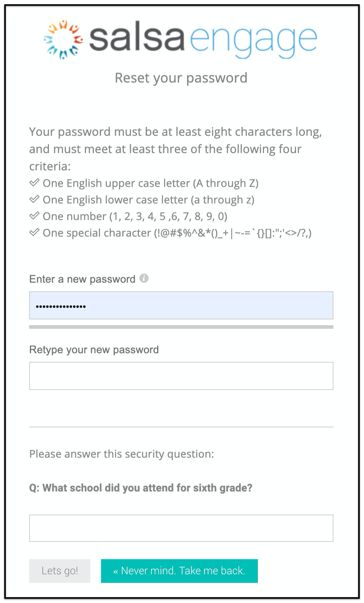
Task: Click the Retype your new password field
Action: pyautogui.click(x=181, y=375)
